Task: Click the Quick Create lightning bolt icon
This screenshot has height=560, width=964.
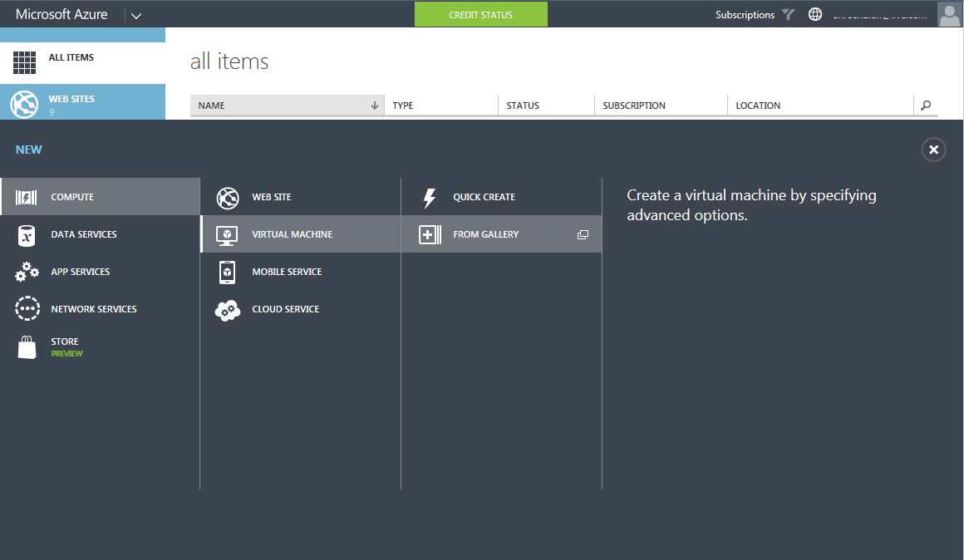Action: (429, 198)
